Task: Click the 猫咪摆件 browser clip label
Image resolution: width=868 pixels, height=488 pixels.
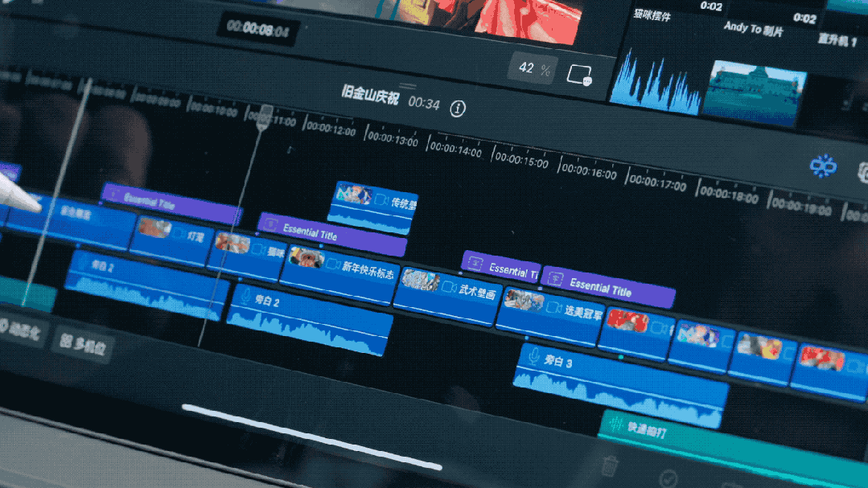Action: tap(652, 15)
